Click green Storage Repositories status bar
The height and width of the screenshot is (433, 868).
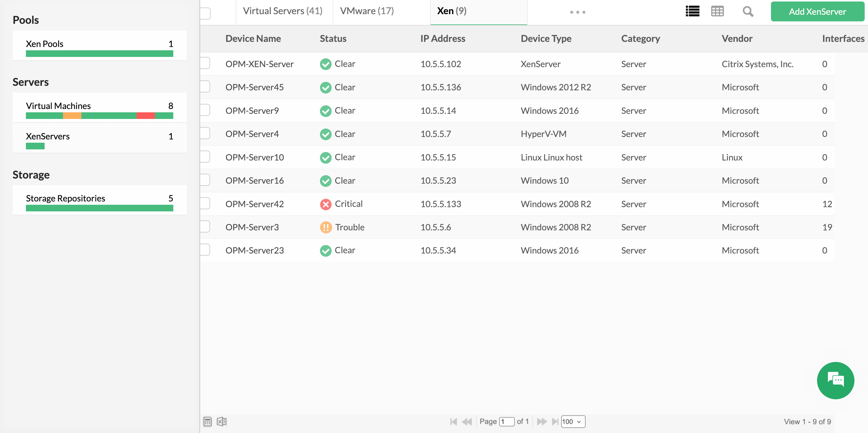click(99, 208)
